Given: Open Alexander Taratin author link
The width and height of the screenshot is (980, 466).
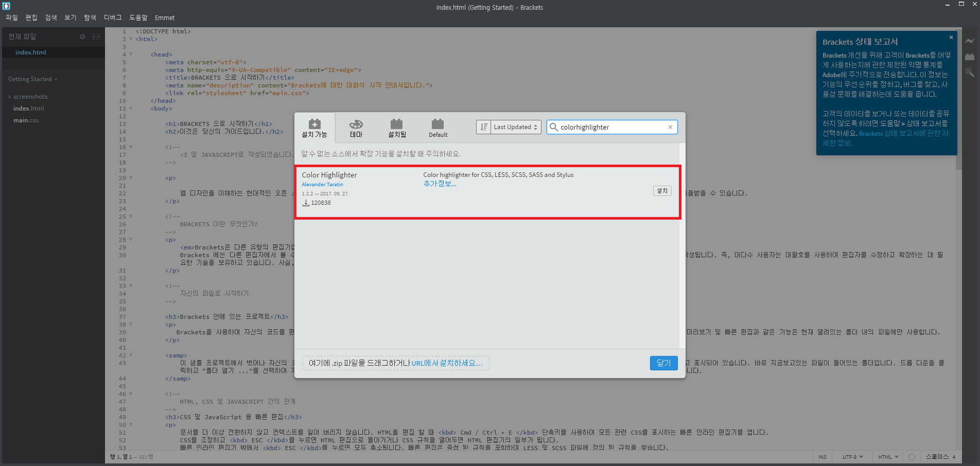Looking at the screenshot, I should (x=322, y=185).
